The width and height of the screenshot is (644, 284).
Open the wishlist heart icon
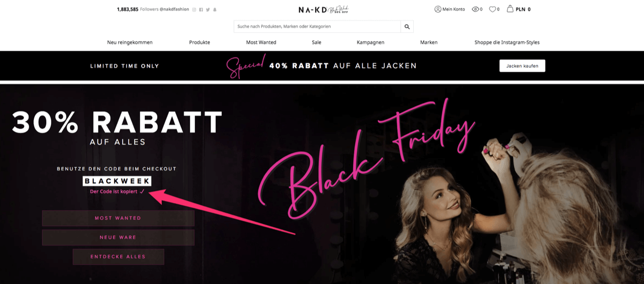pyautogui.click(x=492, y=9)
